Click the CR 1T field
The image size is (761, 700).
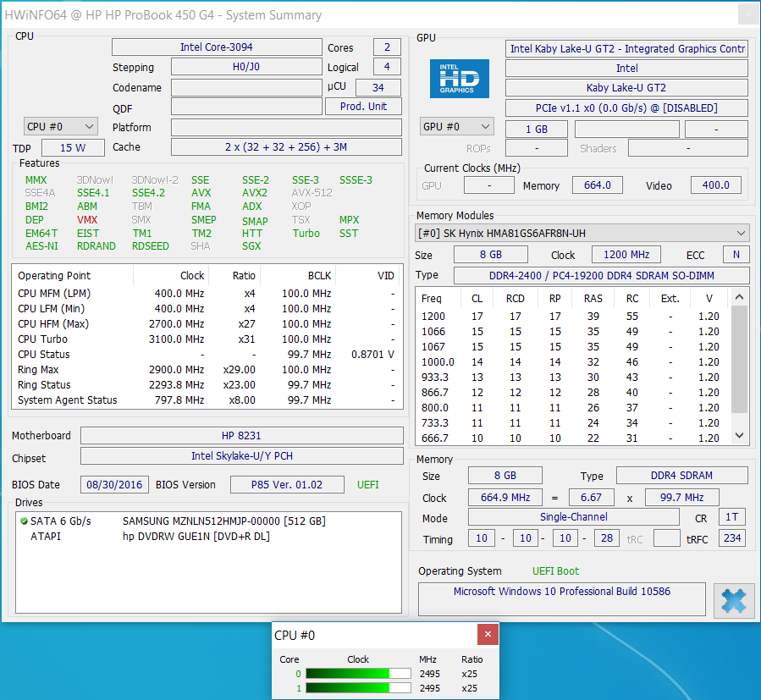(732, 517)
